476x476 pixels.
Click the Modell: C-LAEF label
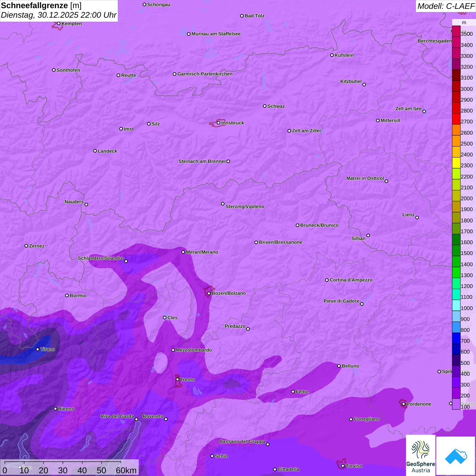[x=446, y=6]
